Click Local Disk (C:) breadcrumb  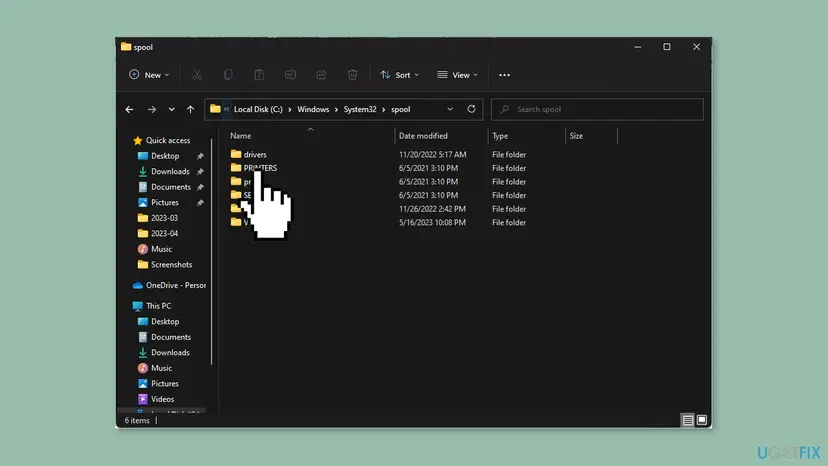[258, 109]
